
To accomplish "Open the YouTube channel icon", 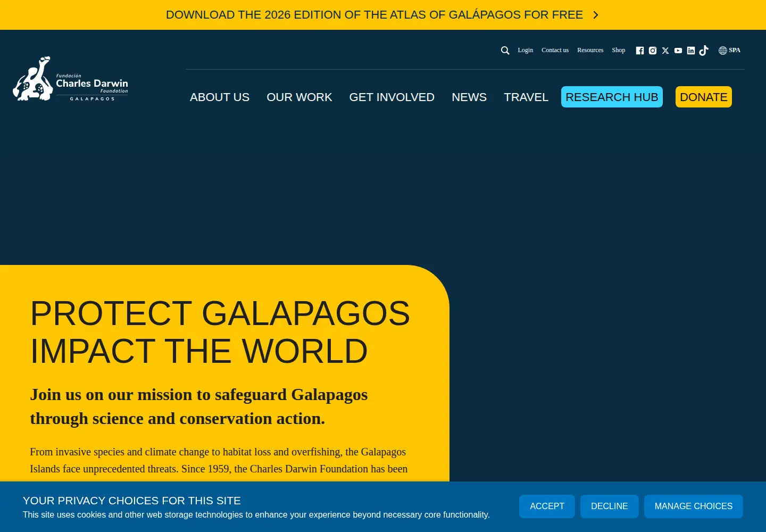I will click(x=678, y=51).
